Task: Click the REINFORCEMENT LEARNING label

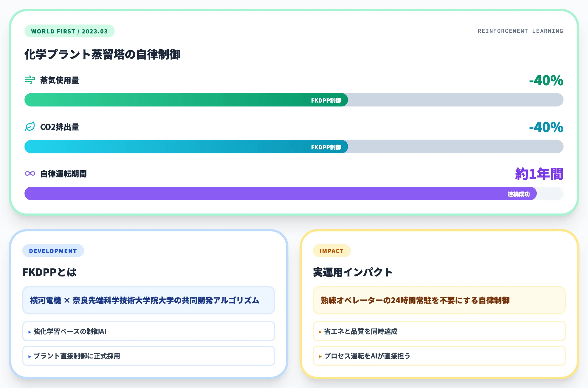Action: coord(520,31)
